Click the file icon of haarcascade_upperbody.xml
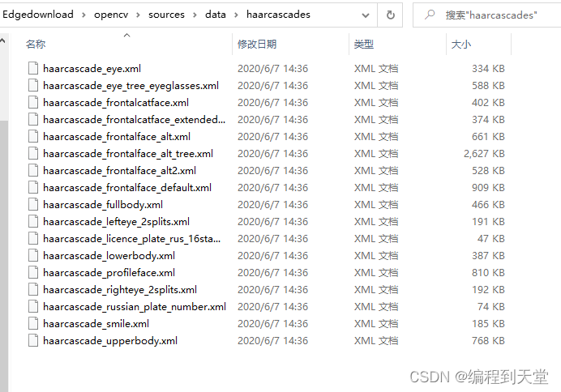Image resolution: width=561 pixels, height=392 pixels. click(x=33, y=340)
